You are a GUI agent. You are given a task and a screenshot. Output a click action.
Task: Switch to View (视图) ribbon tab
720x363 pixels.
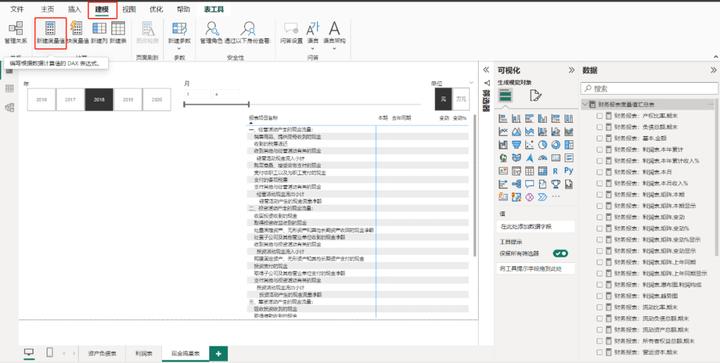pyautogui.click(x=129, y=9)
